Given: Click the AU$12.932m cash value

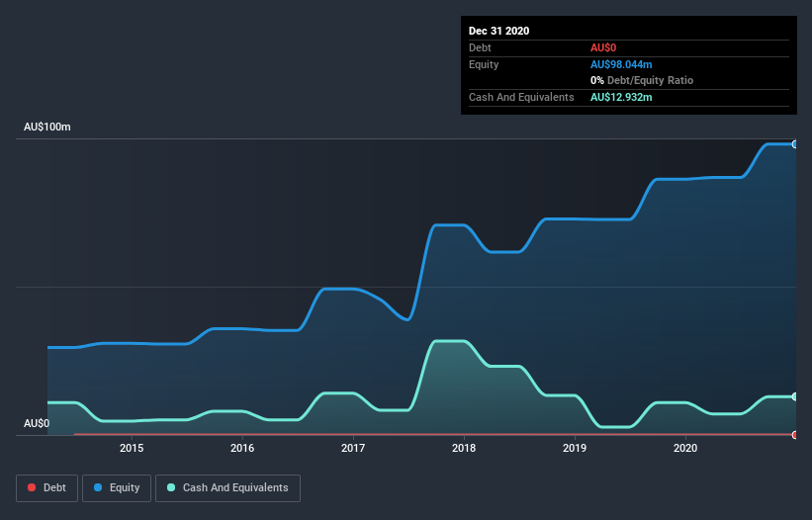Looking at the screenshot, I should [621, 97].
